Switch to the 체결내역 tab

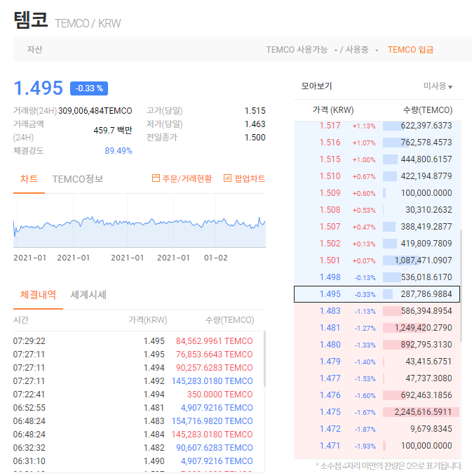tap(38, 294)
